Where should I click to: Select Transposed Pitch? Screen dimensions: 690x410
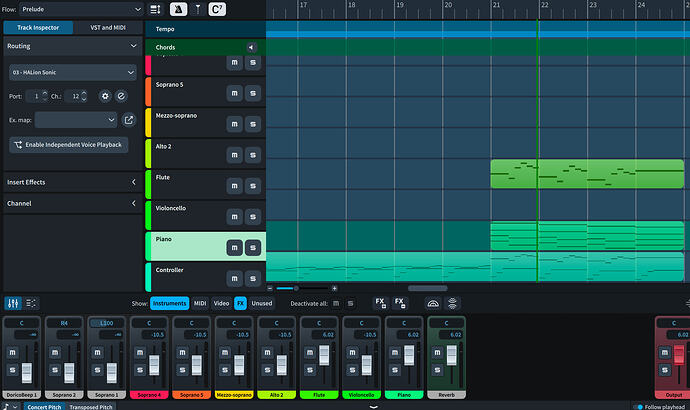(91, 406)
